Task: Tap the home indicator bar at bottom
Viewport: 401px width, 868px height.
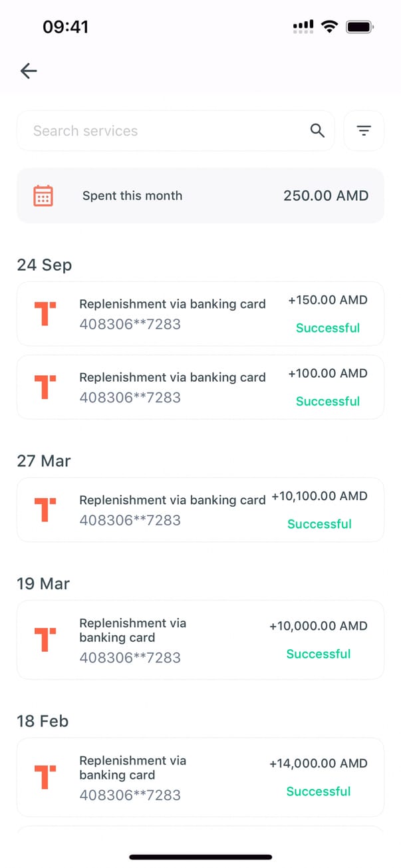Action: [x=200, y=857]
